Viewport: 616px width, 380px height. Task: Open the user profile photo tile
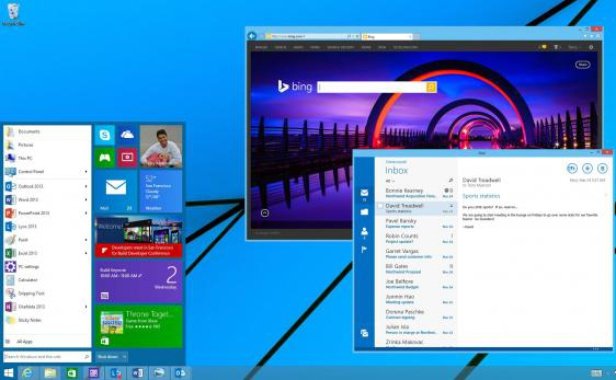(161, 147)
